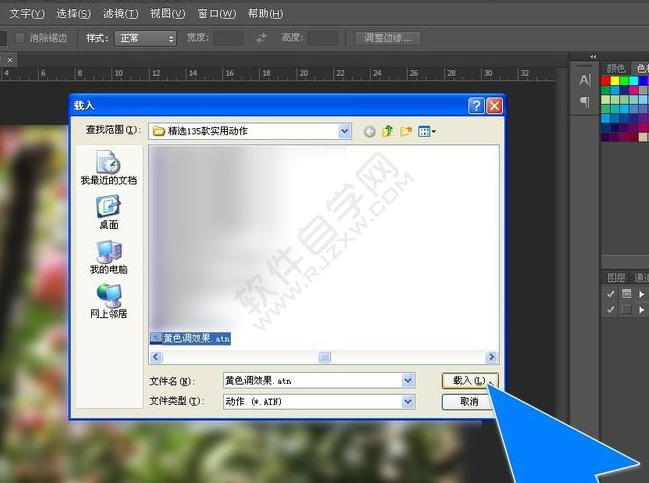Pick the red swatch
649x483 pixels.
(606, 80)
